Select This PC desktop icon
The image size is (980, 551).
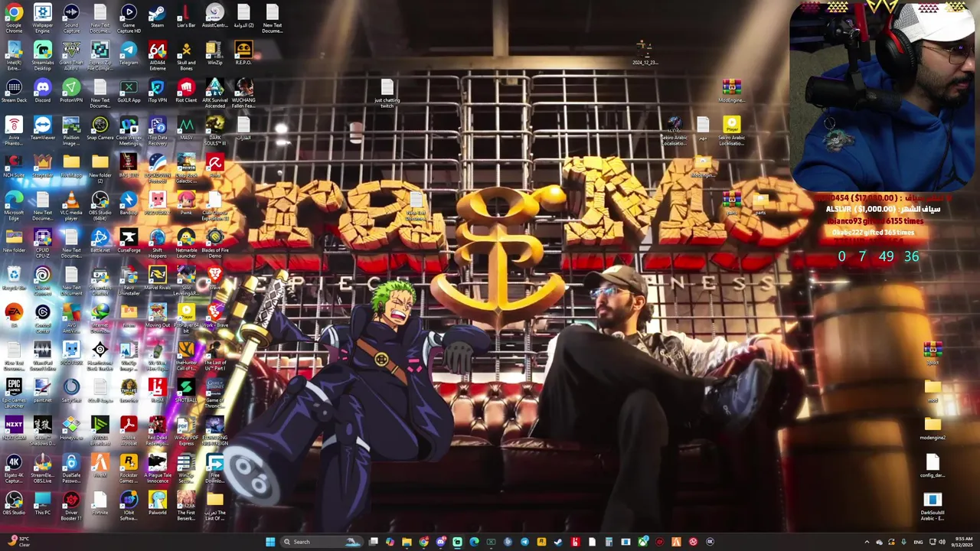pyautogui.click(x=43, y=504)
